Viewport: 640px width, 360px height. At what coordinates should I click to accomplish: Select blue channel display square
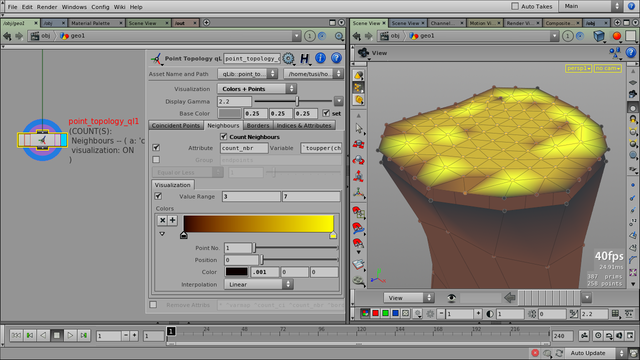[x=395, y=313]
